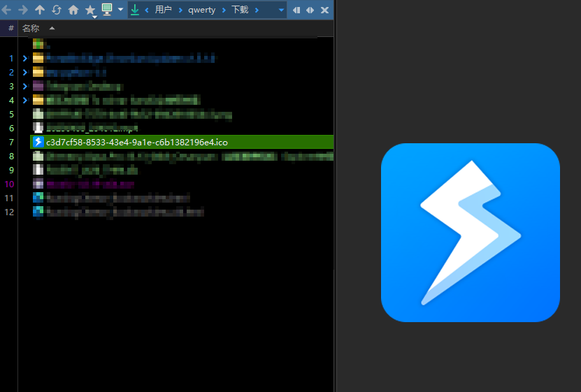This screenshot has width=581, height=392.
Task: Click row number 7 in the # column
Action: click(x=11, y=142)
